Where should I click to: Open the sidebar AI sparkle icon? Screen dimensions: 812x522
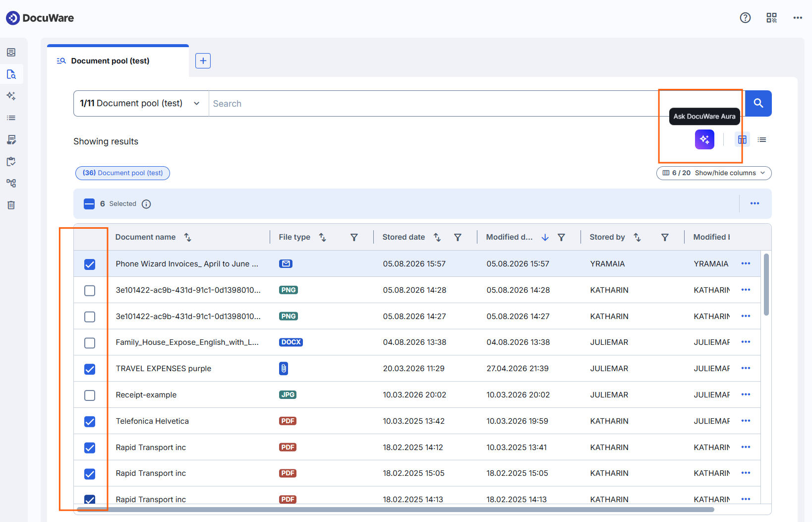tap(11, 96)
